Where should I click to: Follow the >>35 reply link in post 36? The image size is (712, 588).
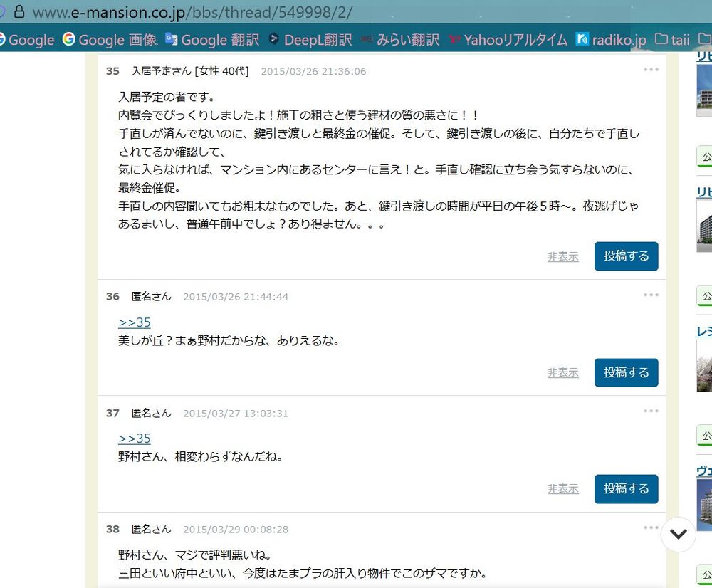[x=135, y=322]
